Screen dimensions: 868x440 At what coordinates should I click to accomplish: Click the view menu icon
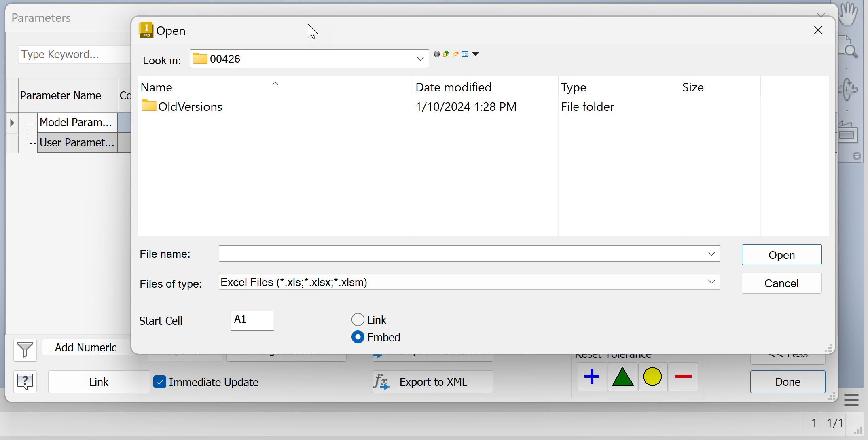tap(465, 54)
